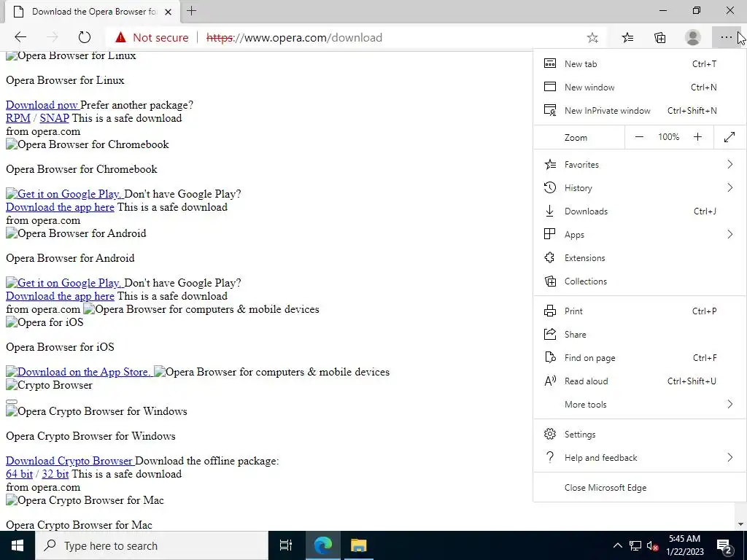This screenshot has height=560, width=747.
Task: Click Get it on Google Play under Chromebook
Action: pyautogui.click(x=64, y=194)
